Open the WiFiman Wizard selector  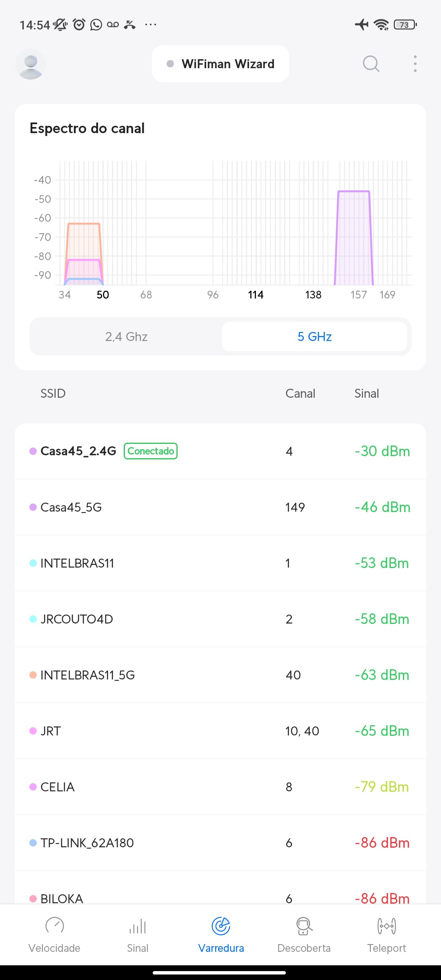point(220,64)
